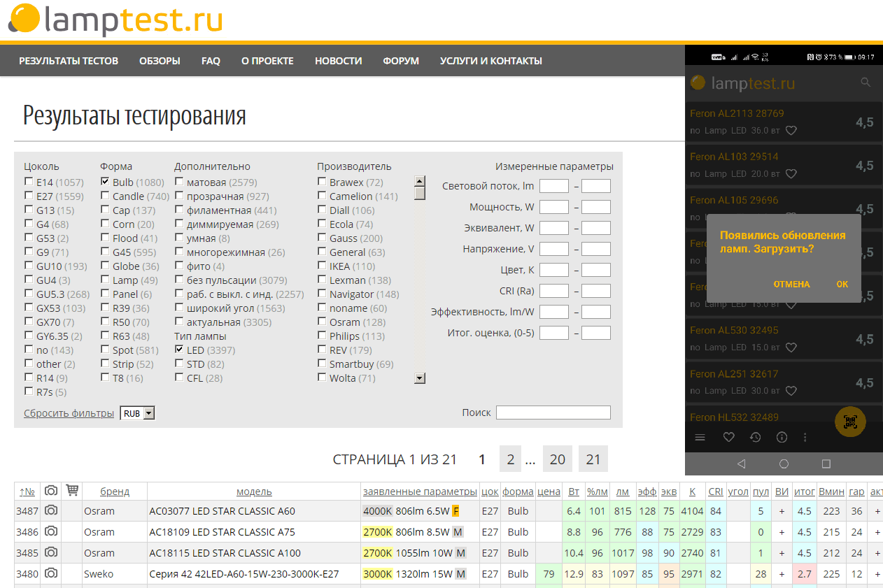
Task: Click the camera icon in table header
Action: tap(50, 491)
